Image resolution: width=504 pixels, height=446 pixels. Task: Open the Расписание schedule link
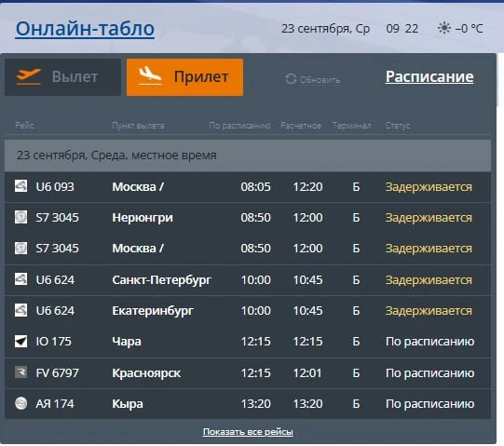429,76
